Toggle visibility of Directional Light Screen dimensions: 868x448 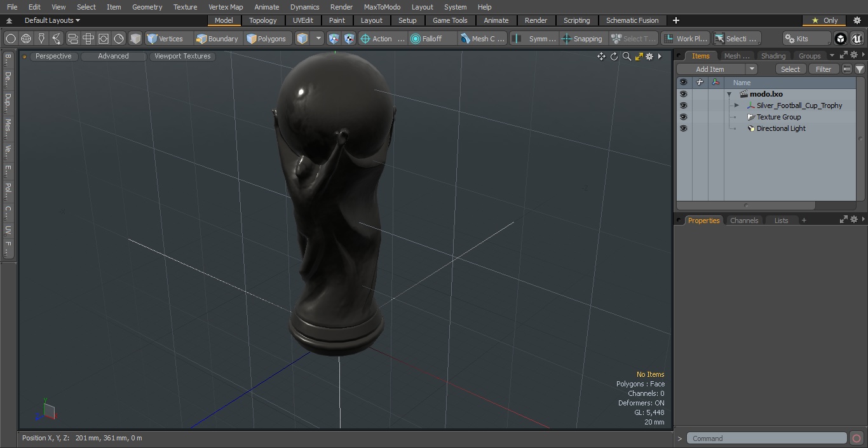683,128
